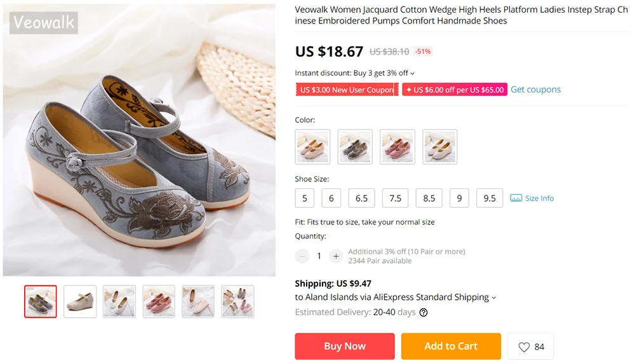Open the Get coupons link

click(535, 89)
